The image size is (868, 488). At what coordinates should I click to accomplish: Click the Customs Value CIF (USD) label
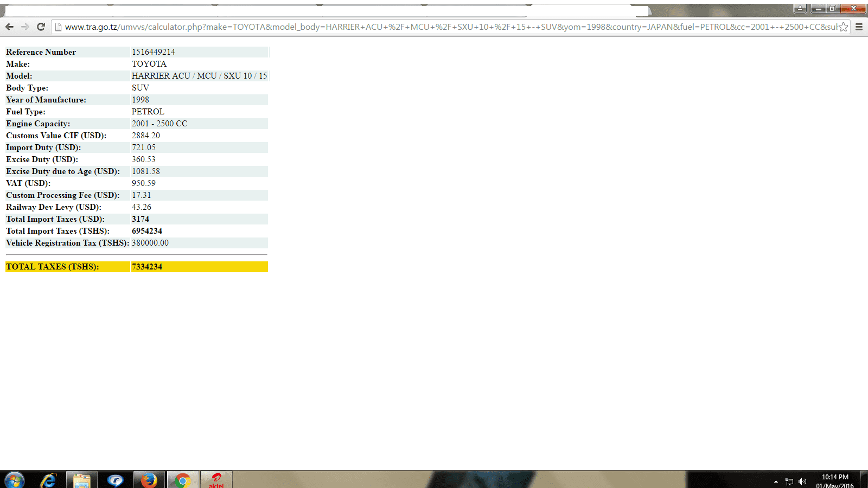pyautogui.click(x=56, y=136)
